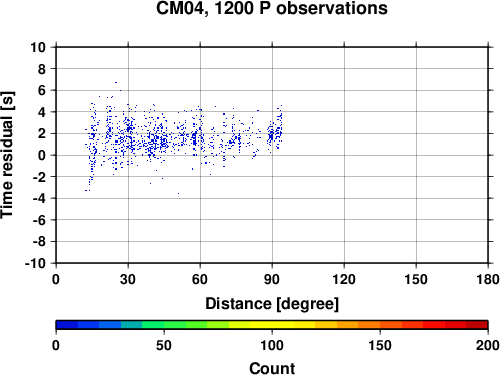
Task: Select the yellow middle of the colorbar
Action: click(x=272, y=325)
